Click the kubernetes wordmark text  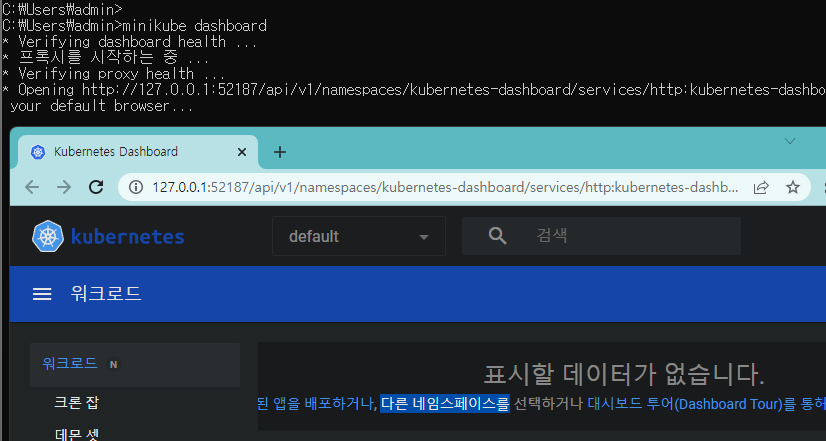tap(127, 237)
